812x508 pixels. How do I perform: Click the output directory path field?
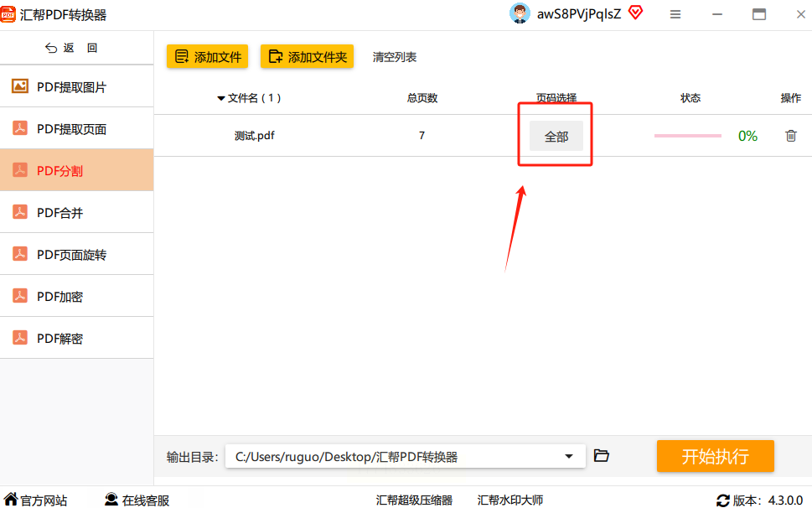[x=406, y=456]
